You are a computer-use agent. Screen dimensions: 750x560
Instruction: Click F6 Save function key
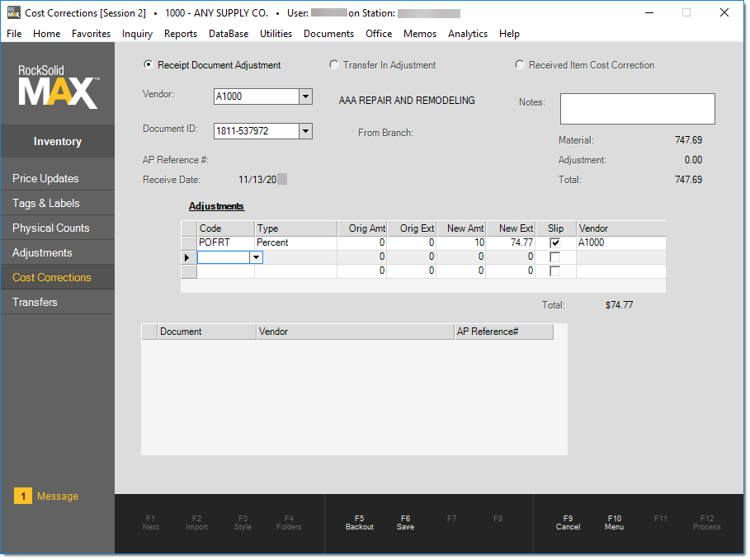(406, 523)
